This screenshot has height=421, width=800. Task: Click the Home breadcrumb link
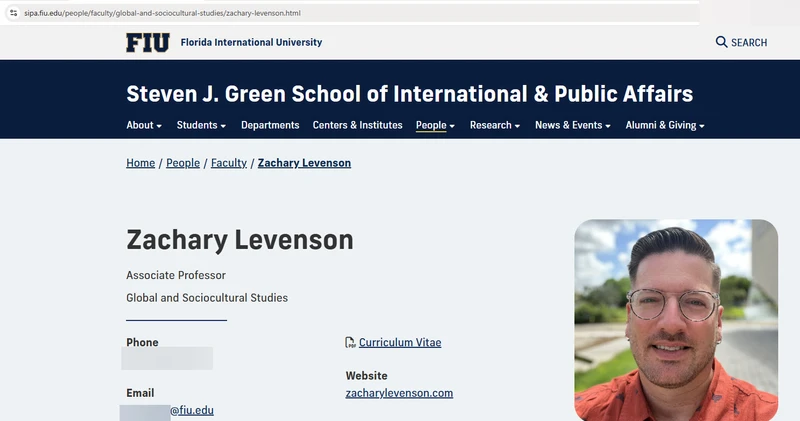tap(140, 163)
